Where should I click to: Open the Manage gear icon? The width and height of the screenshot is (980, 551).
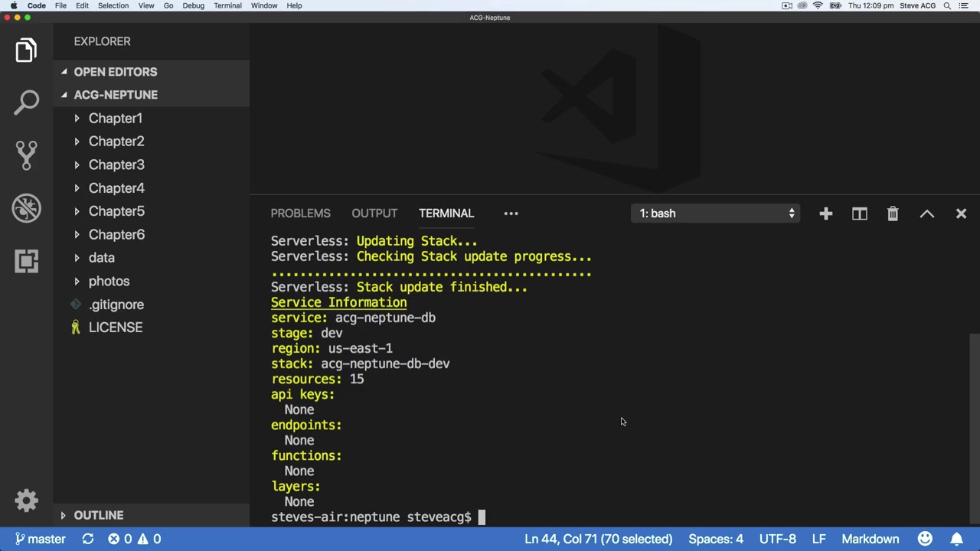tap(26, 500)
